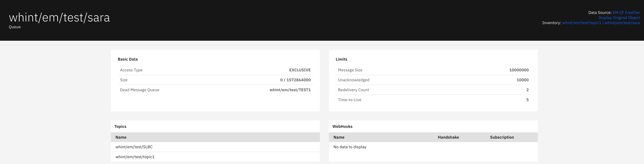644x164 pixels.
Task: Select the whint/em/test/SLBC topic row
Action: [x=134, y=147]
